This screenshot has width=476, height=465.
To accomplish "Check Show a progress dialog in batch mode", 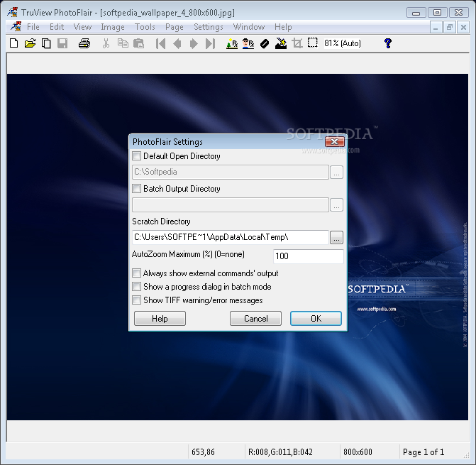I will click(137, 286).
